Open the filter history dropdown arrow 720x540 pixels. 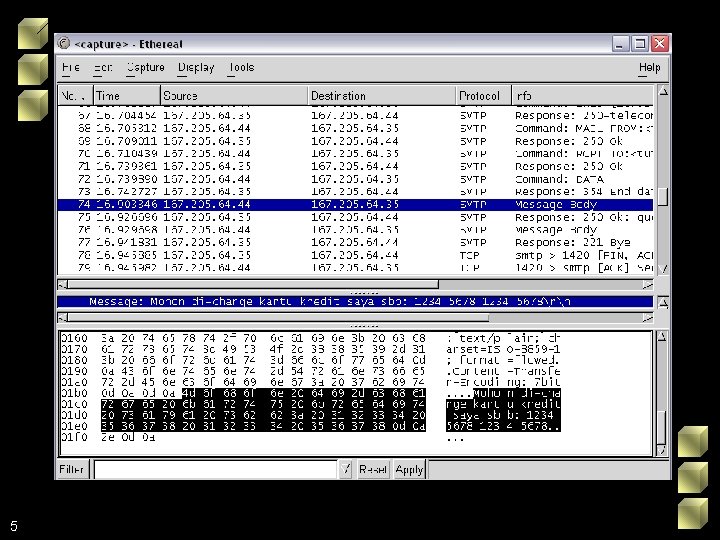[346, 469]
